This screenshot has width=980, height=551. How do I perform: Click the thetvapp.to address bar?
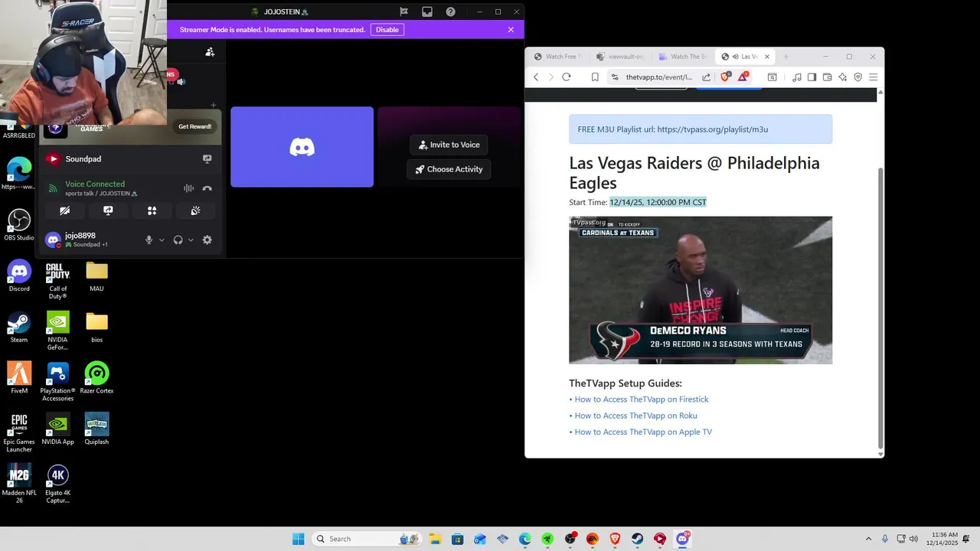658,77
